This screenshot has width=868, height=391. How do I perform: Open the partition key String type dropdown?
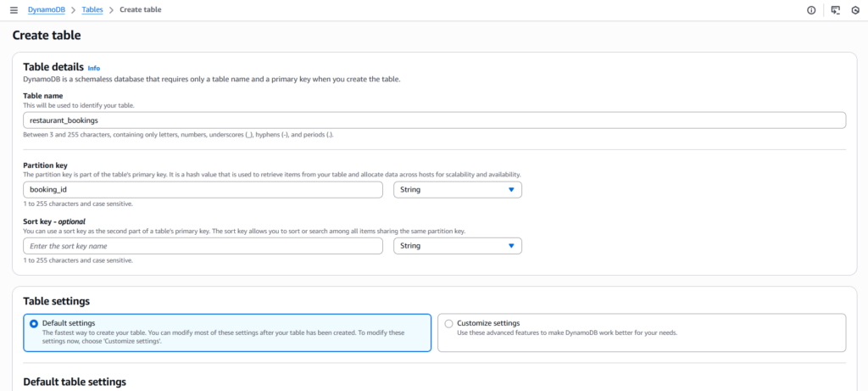457,190
